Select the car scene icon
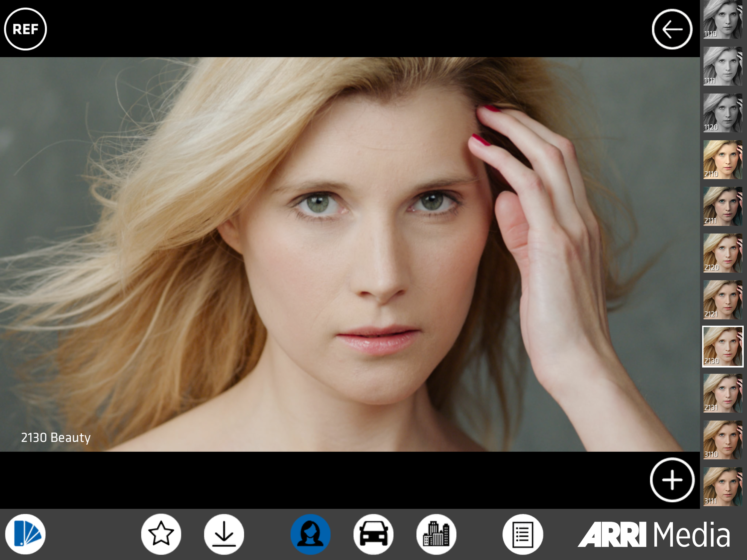The image size is (747, 560). tap(373, 534)
